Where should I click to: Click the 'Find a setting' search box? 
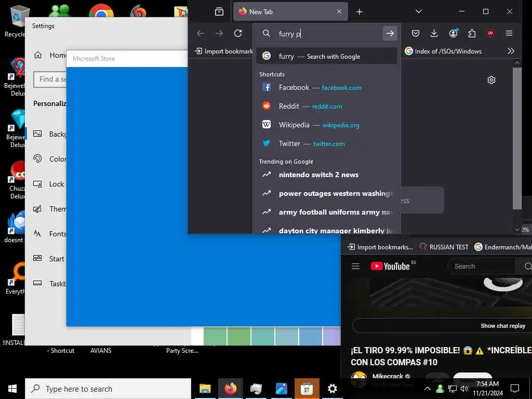(50, 79)
